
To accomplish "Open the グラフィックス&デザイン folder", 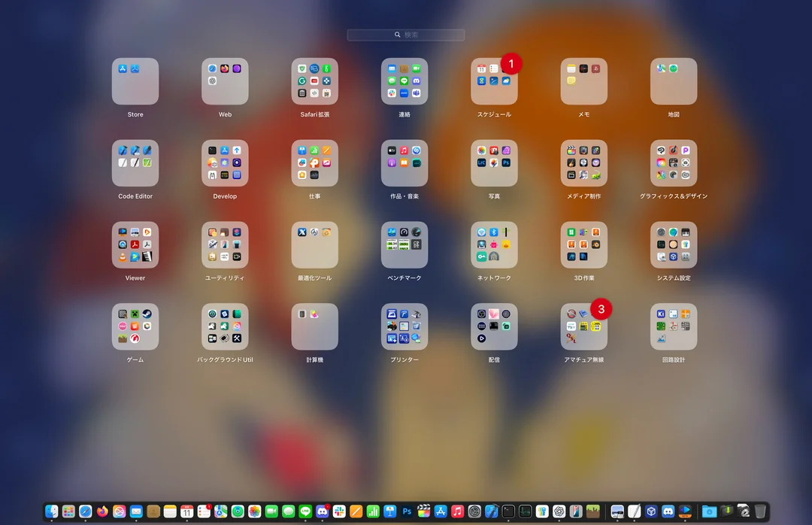I will pos(674,162).
